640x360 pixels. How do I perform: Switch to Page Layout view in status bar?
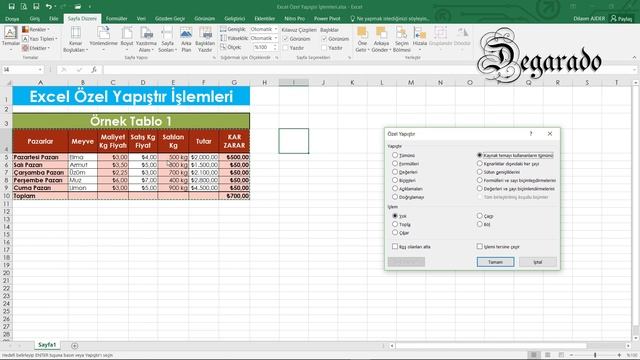pos(547,355)
